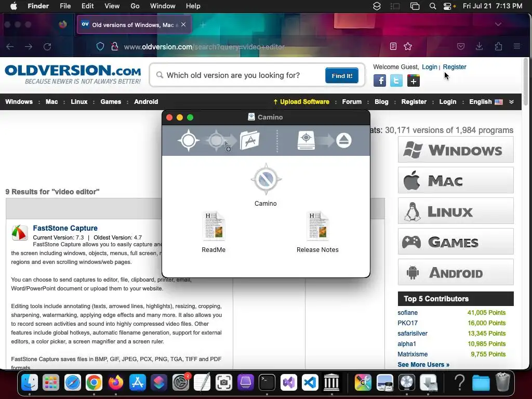Open Finder from the Dock
Viewport: 532px width, 399px height.
pyautogui.click(x=30, y=382)
